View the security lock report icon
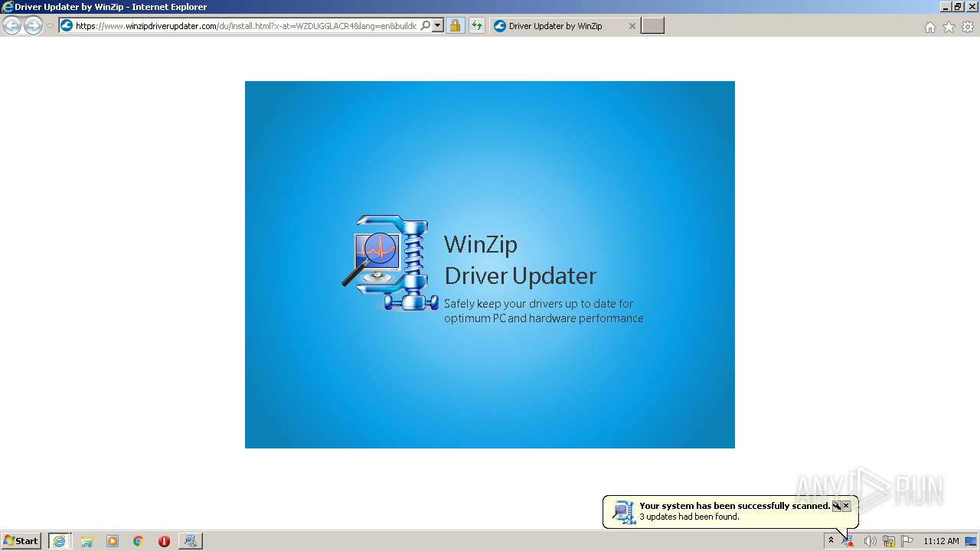980x551 pixels. tap(456, 26)
